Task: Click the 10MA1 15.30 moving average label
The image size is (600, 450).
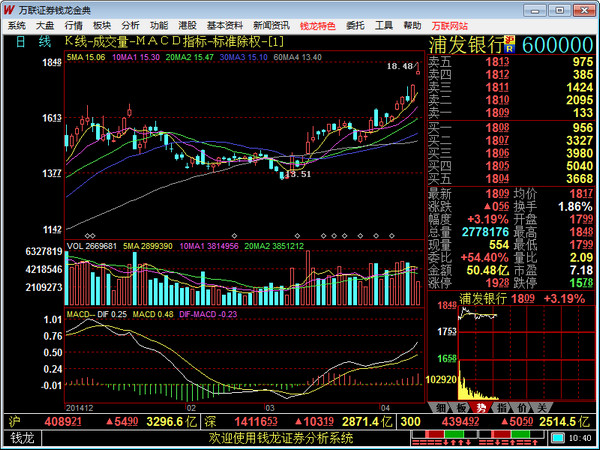Action: click(136, 57)
